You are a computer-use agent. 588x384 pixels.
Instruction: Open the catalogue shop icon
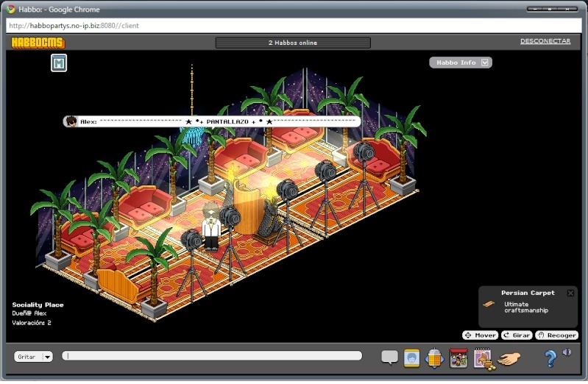click(x=458, y=358)
